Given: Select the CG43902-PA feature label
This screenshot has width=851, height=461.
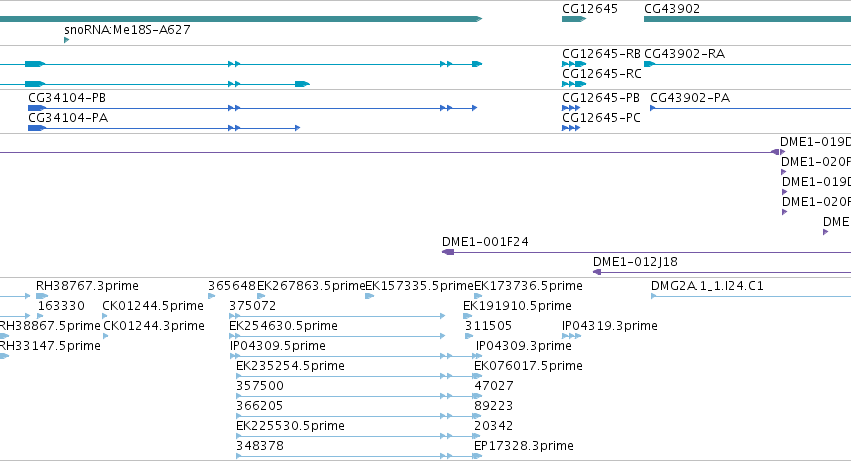Looking at the screenshot, I should coord(690,98).
